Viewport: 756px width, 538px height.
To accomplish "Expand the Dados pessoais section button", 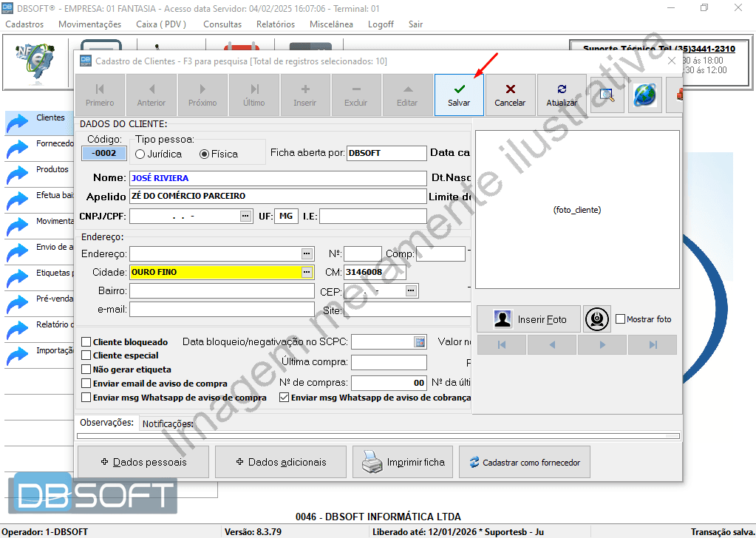I will (x=142, y=462).
